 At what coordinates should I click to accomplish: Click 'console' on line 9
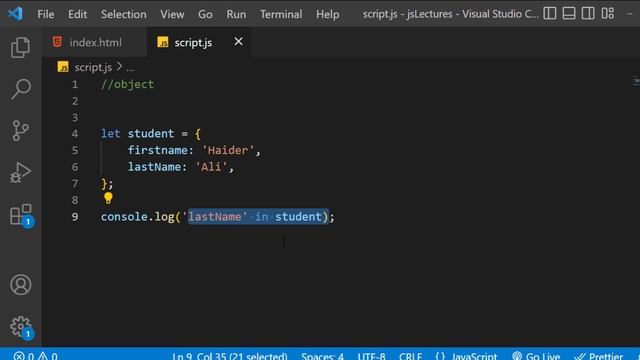click(124, 217)
